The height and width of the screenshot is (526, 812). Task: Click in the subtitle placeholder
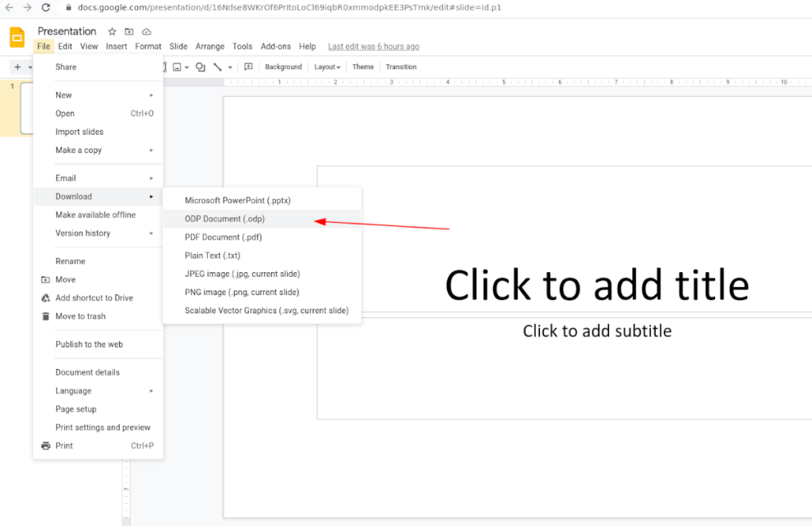(597, 331)
